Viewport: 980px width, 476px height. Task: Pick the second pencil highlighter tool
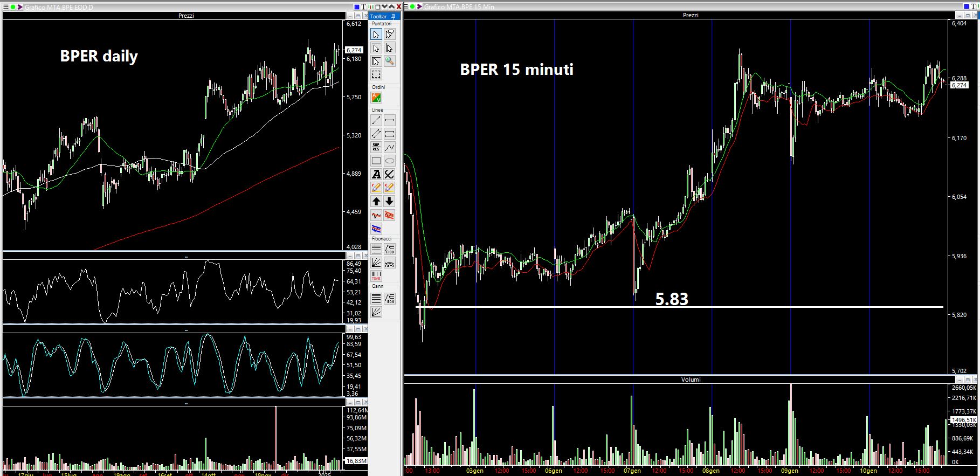pyautogui.click(x=390, y=188)
